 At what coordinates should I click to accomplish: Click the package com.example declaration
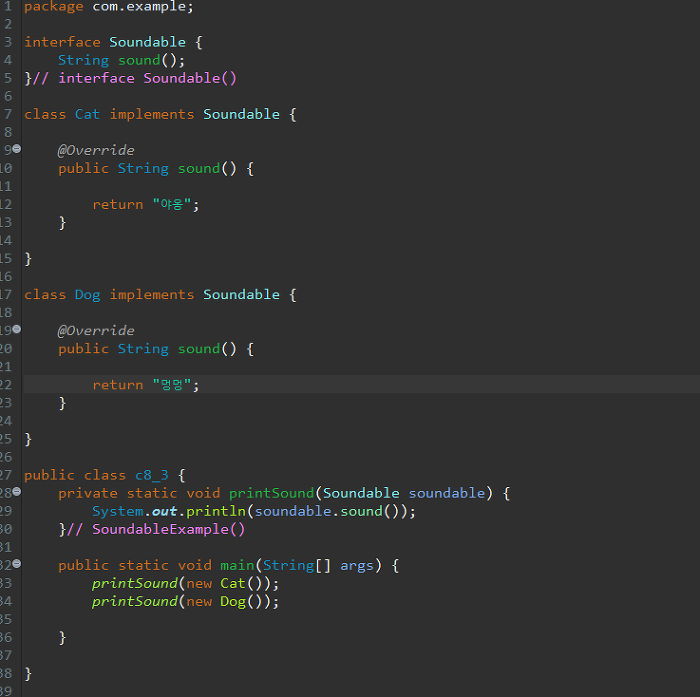(x=109, y=7)
